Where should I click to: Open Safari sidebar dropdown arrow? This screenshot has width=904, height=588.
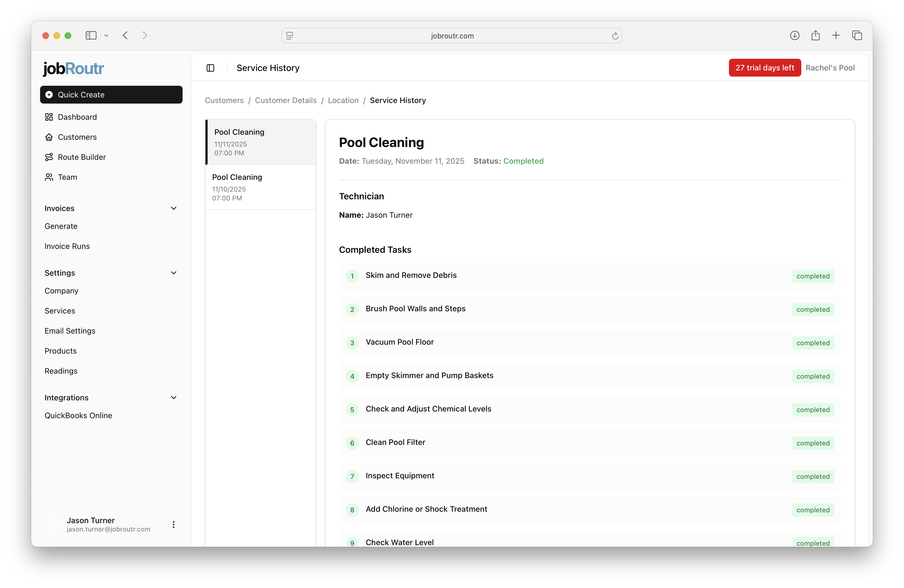106,36
